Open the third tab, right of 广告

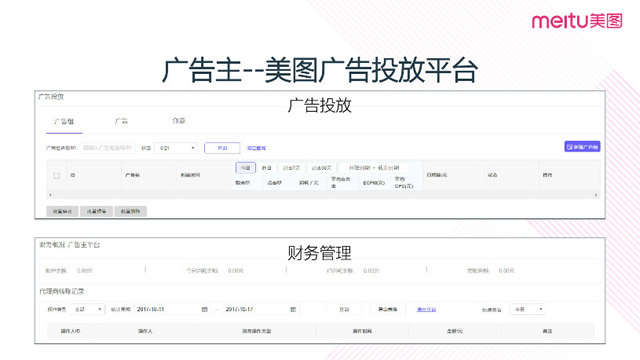click(179, 121)
